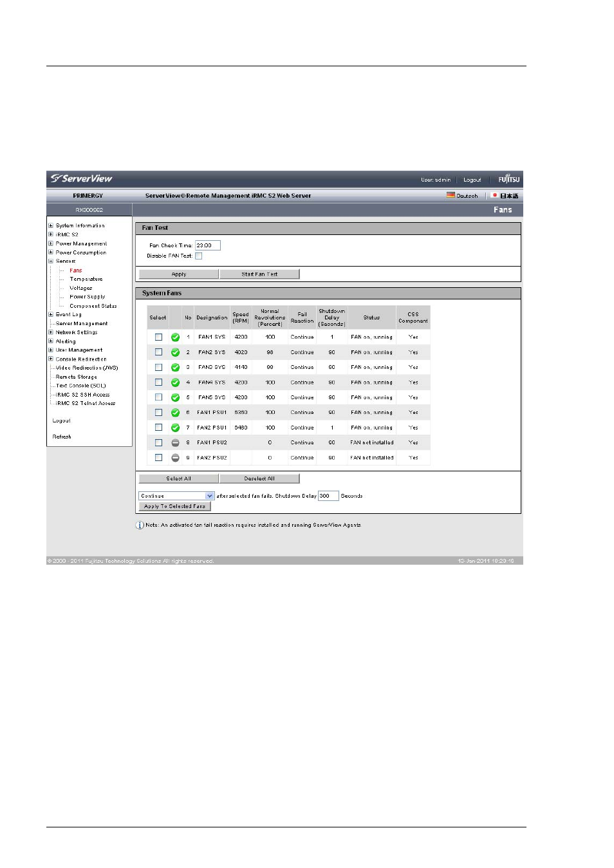Open the Component Status page

(x=93, y=306)
